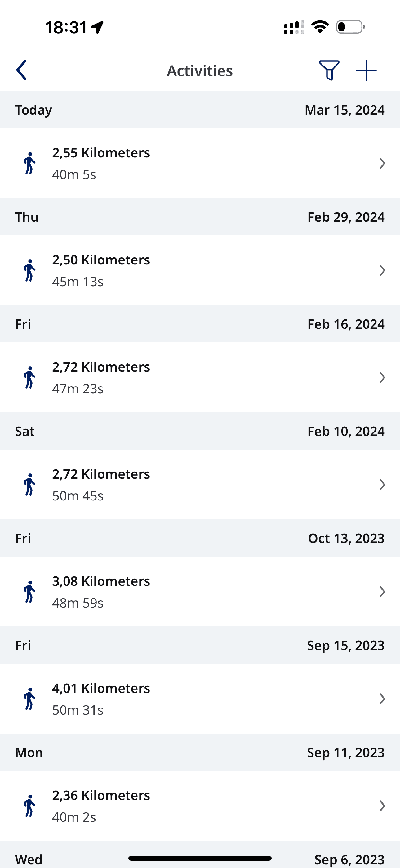Tap the walking icon for 4,01 Kilometers
The image size is (400, 868).
coord(30,699)
